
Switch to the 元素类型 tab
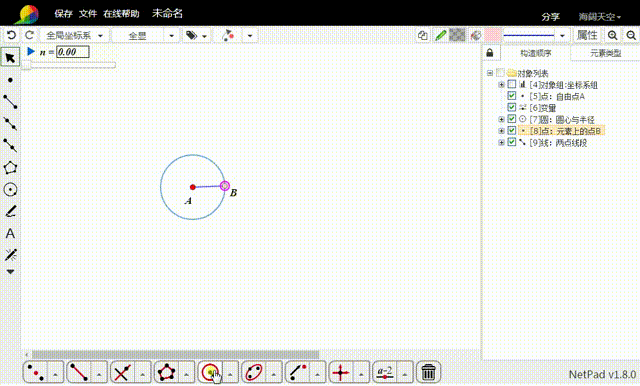tap(605, 53)
